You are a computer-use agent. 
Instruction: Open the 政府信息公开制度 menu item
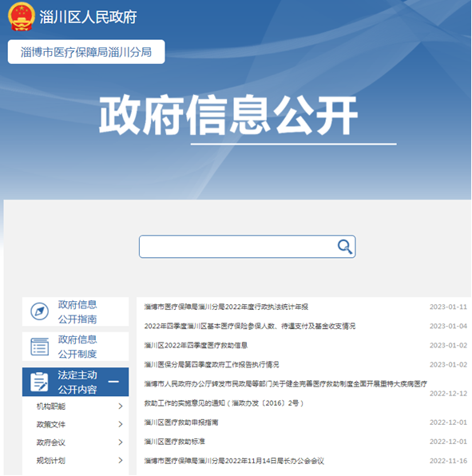[x=76, y=347]
